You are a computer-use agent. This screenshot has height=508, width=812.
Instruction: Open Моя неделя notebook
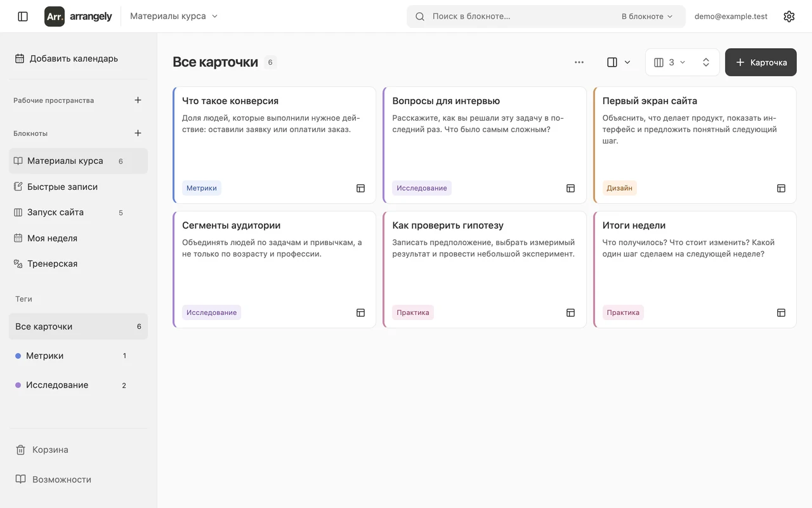click(78, 238)
